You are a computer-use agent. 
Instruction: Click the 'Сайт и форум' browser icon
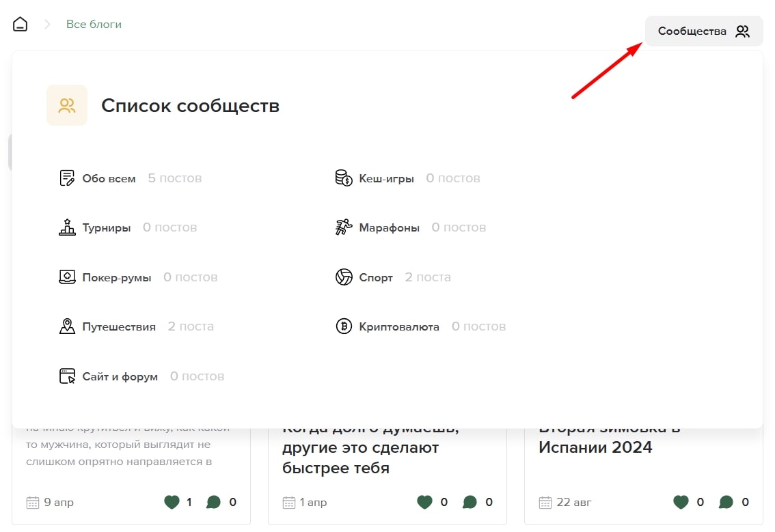pos(66,375)
